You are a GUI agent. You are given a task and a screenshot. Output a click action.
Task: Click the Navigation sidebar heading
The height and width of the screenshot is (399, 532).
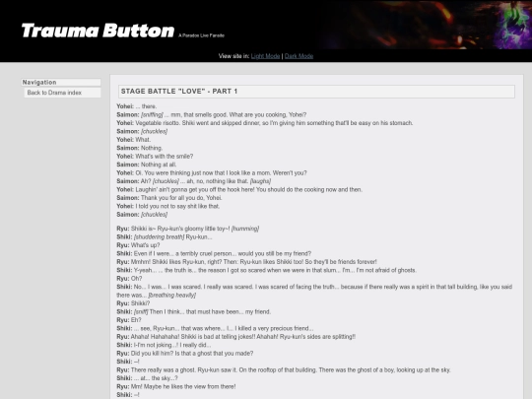click(x=61, y=83)
